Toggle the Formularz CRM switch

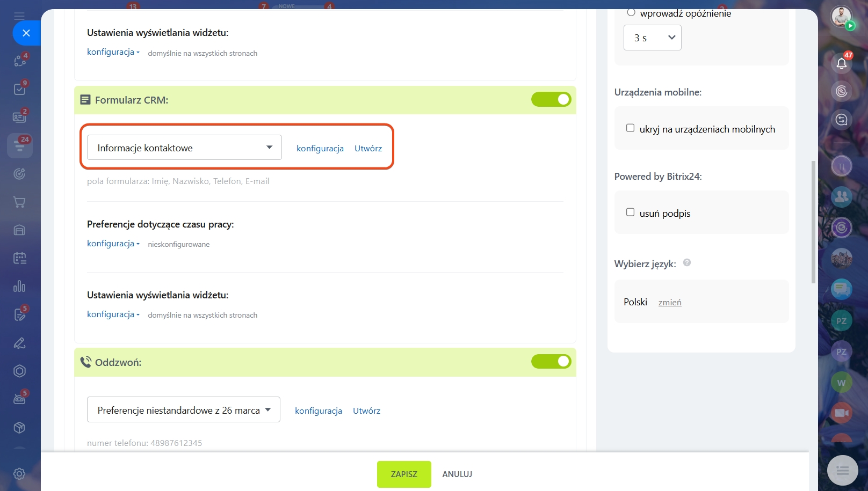(x=551, y=99)
